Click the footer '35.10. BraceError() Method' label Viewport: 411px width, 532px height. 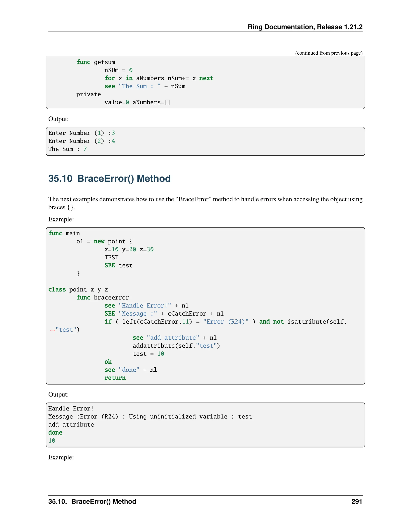92,501
